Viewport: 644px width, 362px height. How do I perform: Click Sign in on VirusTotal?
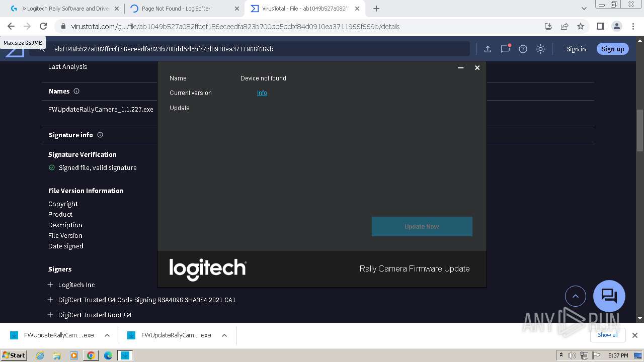576,49
